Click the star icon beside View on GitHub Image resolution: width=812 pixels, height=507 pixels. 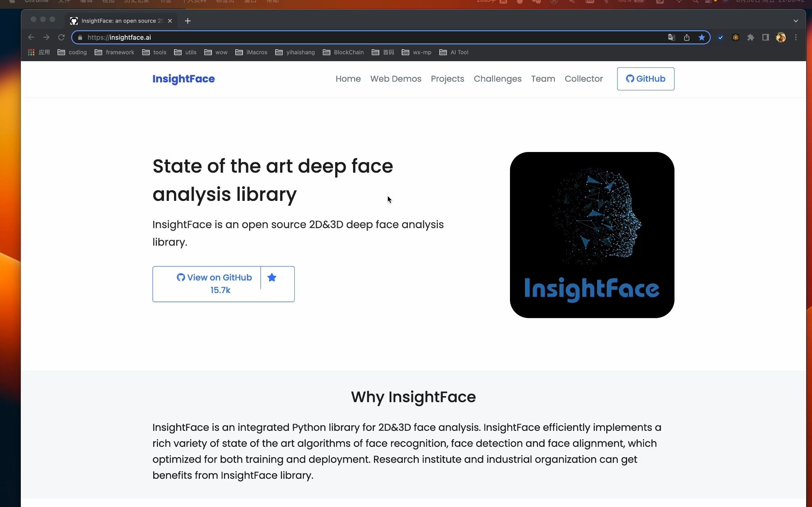(x=272, y=278)
